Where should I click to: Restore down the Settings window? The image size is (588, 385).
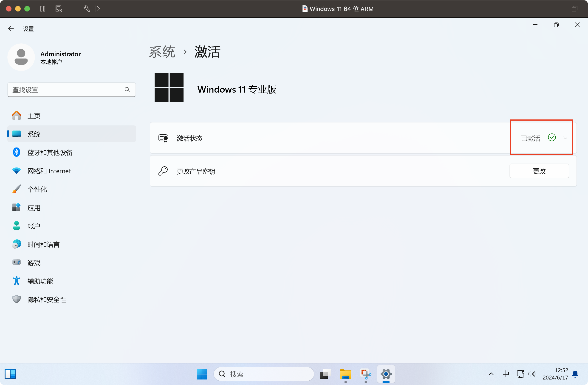(556, 25)
